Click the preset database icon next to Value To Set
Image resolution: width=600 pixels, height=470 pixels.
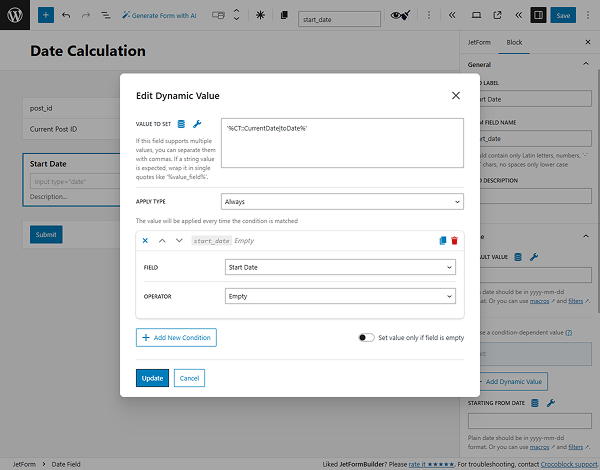(181, 124)
